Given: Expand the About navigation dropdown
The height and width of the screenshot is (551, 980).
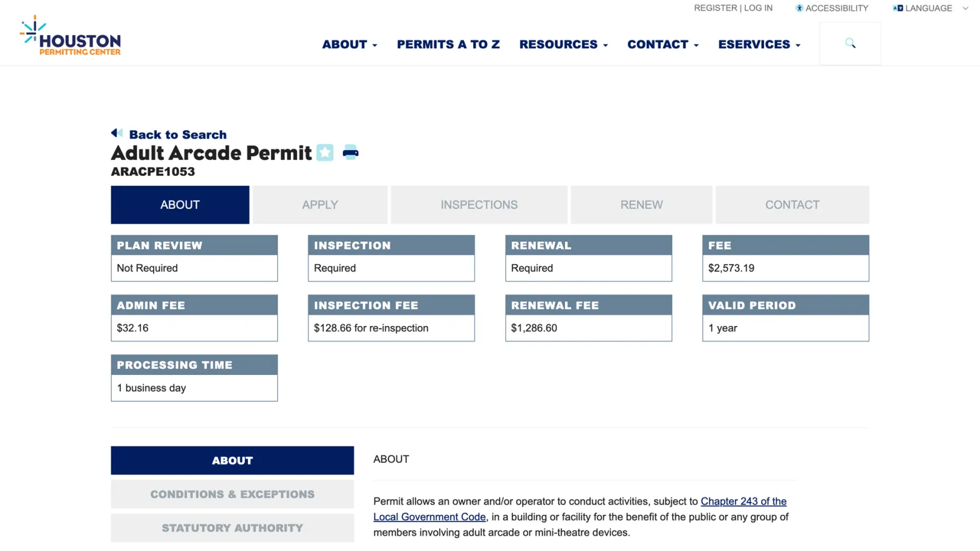Looking at the screenshot, I should [x=350, y=45].
